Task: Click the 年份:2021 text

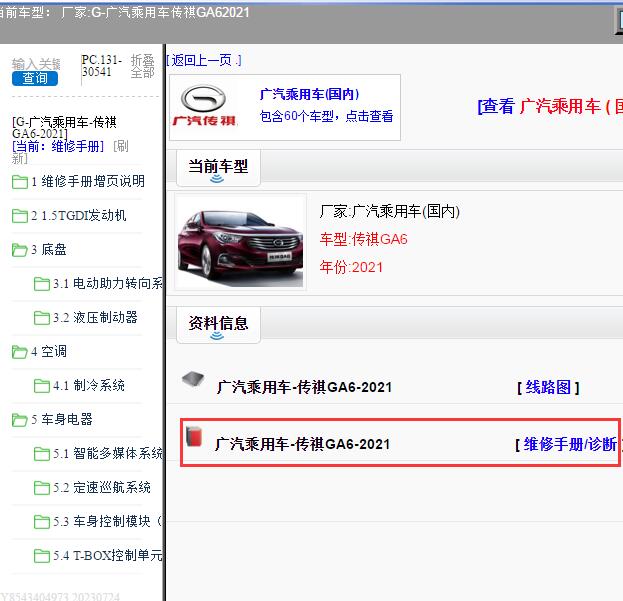Action: click(351, 267)
